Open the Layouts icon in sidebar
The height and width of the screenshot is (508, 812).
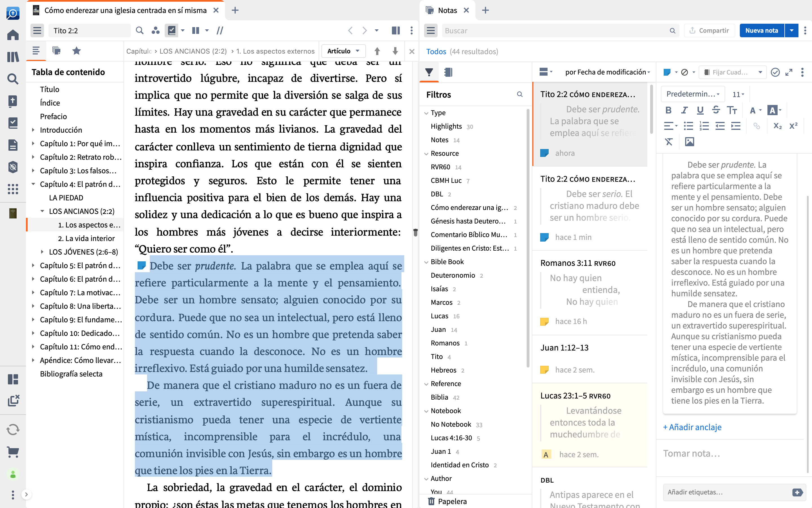13,379
